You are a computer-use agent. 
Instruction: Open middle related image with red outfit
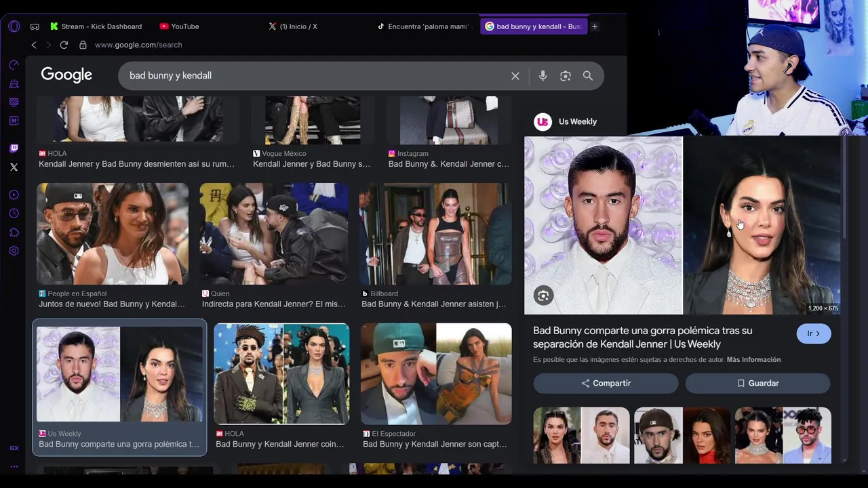(682, 435)
